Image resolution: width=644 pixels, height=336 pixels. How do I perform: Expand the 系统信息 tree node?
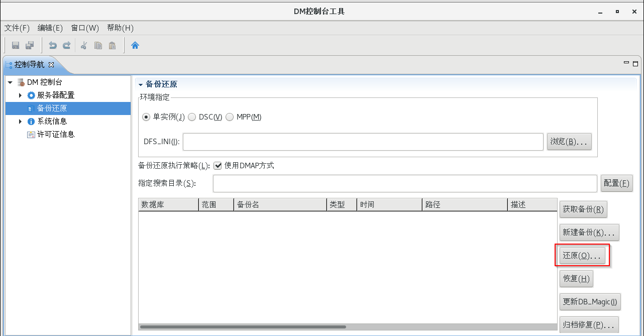(20, 122)
